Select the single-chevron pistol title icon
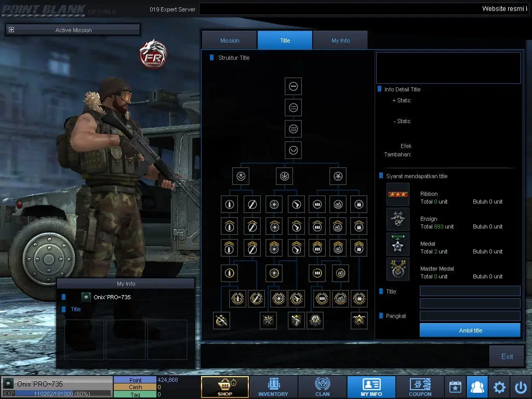The height and width of the screenshot is (399, 532). [296, 227]
